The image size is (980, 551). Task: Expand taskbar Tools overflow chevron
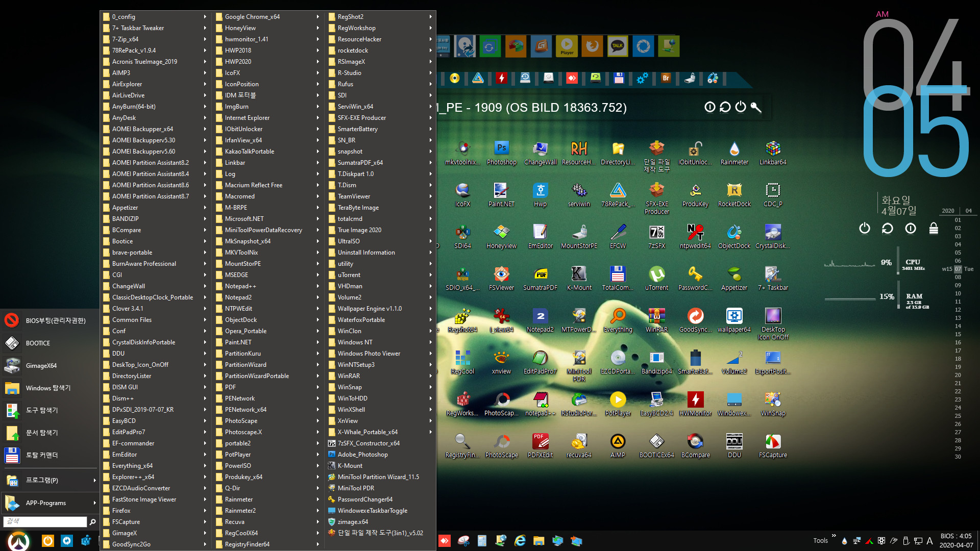point(834,536)
